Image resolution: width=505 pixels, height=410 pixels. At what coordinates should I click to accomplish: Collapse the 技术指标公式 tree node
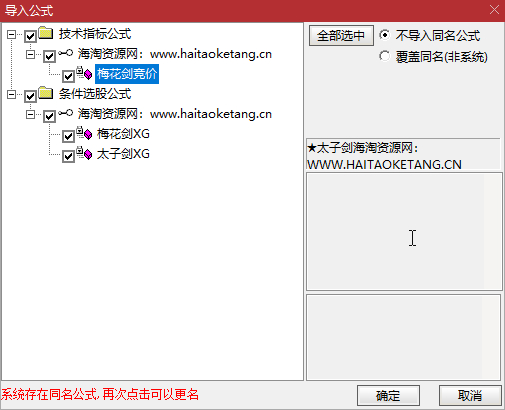point(11,34)
